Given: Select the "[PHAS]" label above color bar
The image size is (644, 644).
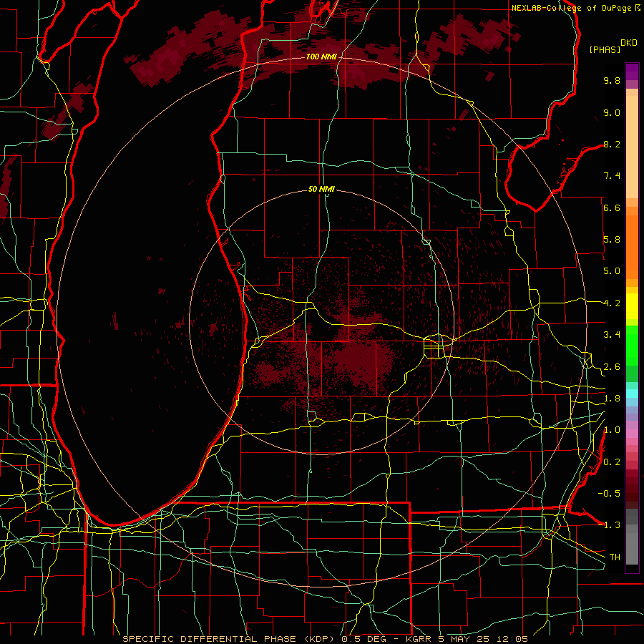Looking at the screenshot, I should [x=605, y=49].
